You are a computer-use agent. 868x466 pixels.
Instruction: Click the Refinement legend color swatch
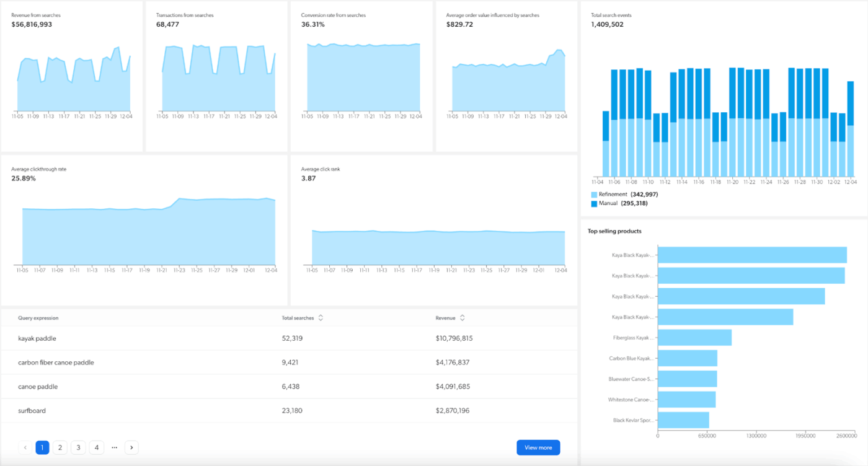point(594,195)
